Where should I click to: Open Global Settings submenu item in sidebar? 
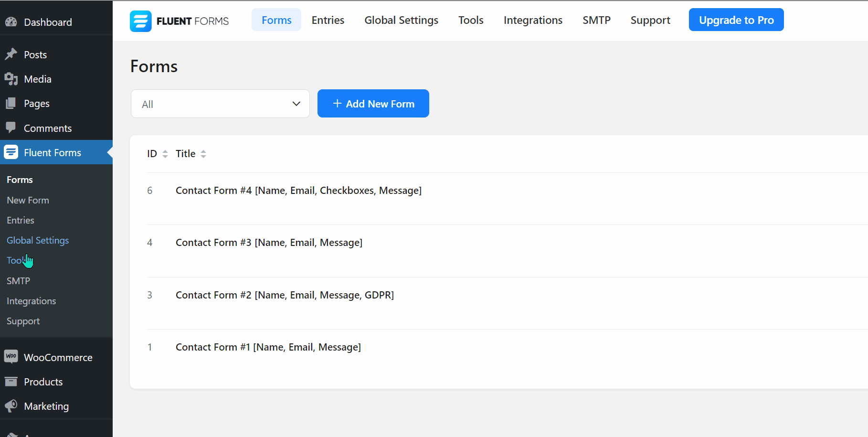[x=38, y=240]
